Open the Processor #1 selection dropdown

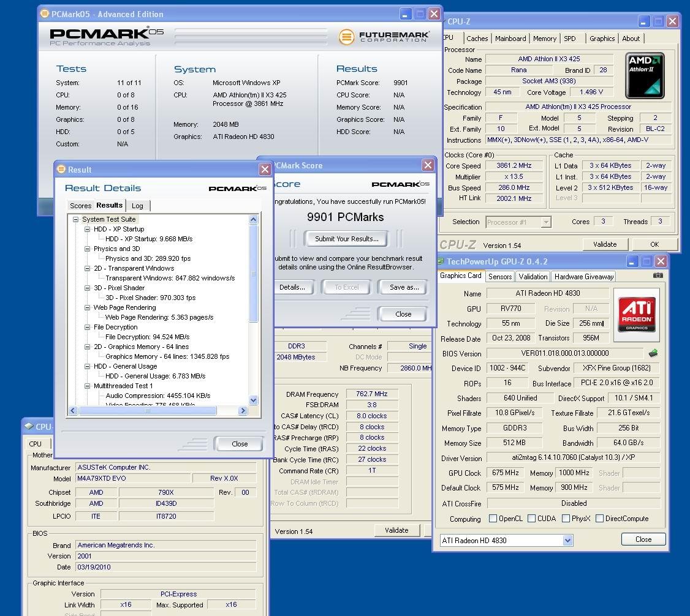click(545, 222)
